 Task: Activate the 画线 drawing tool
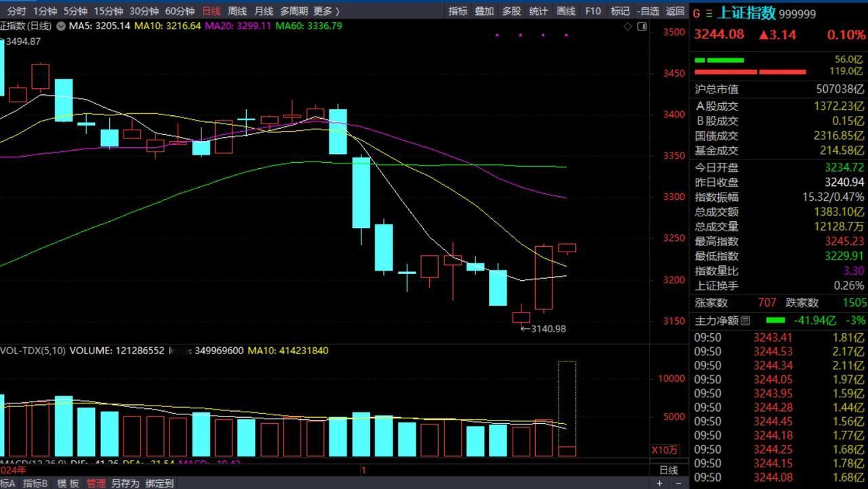[x=566, y=11]
